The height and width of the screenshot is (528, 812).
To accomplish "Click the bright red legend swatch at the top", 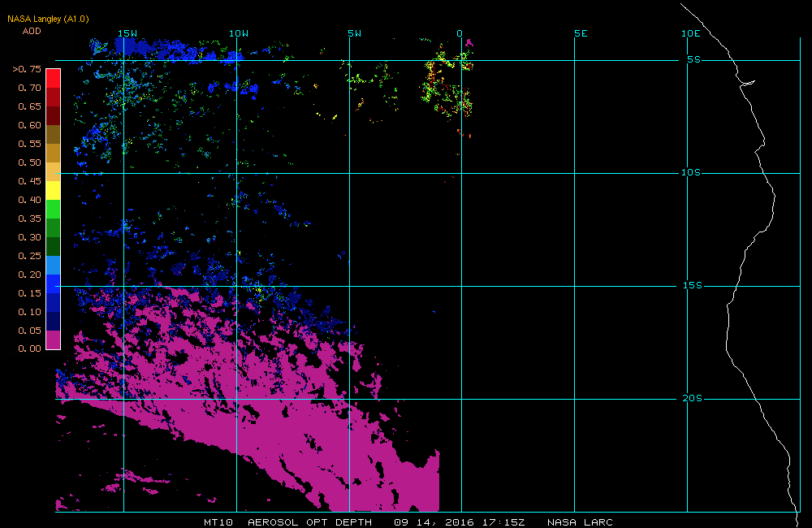I will 54,78.
